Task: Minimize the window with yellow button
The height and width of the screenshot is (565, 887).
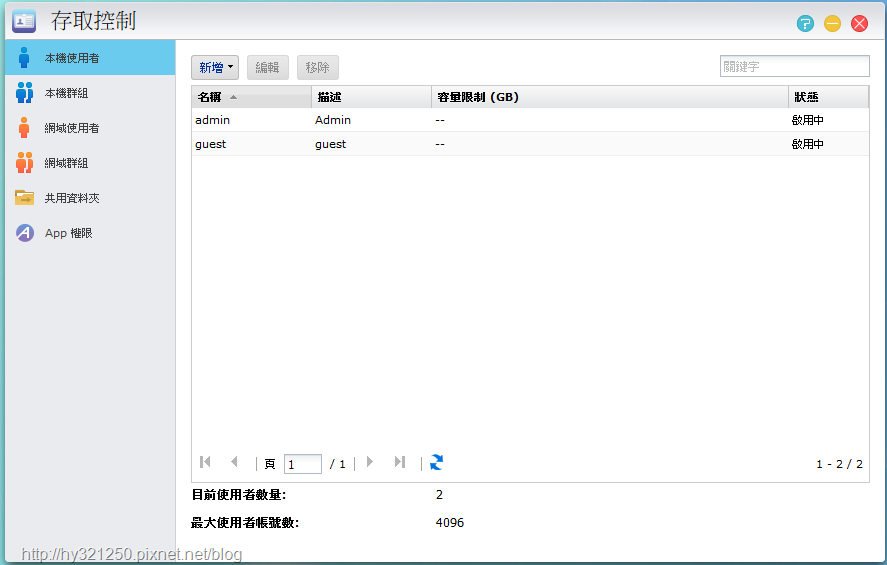Action: [x=832, y=24]
